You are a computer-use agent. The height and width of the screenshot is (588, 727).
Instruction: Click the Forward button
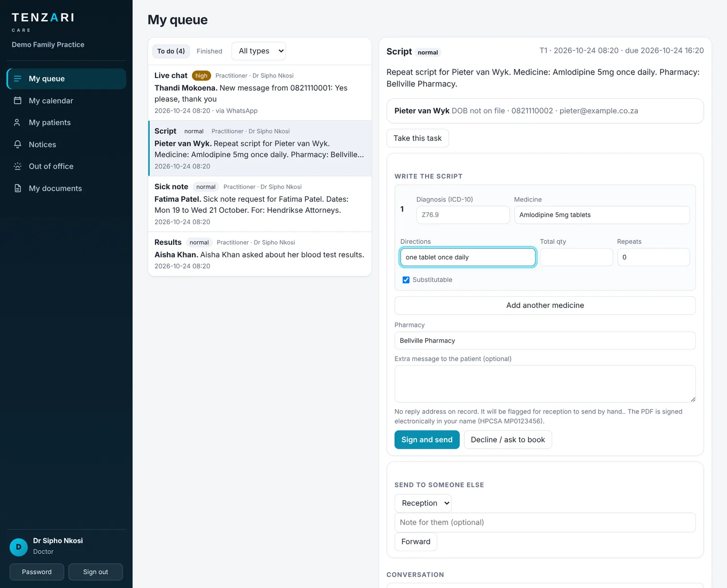pyautogui.click(x=416, y=541)
